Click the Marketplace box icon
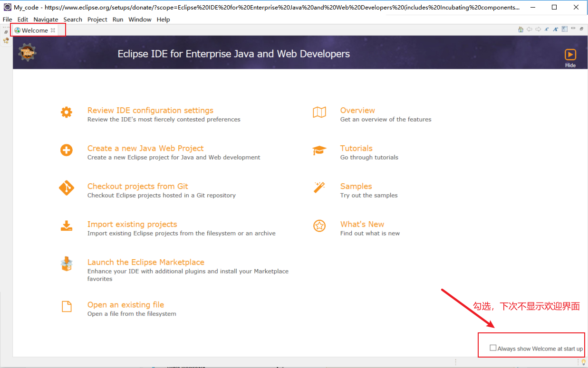 (67, 264)
